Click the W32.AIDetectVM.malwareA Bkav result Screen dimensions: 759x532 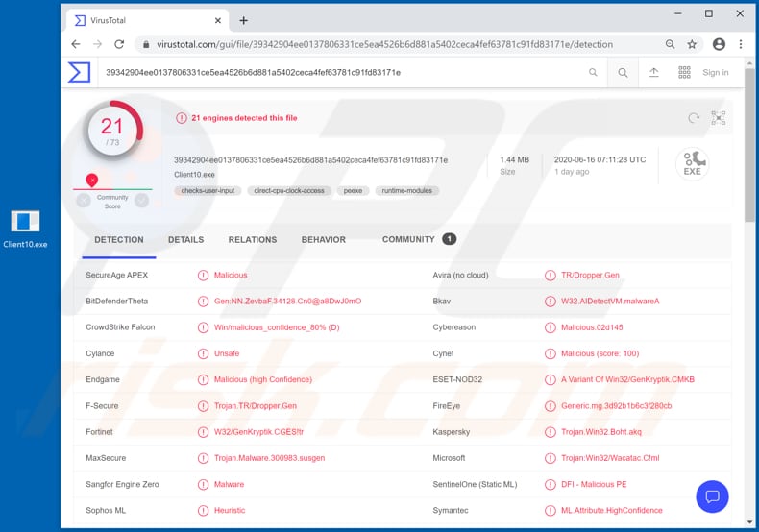[610, 302]
